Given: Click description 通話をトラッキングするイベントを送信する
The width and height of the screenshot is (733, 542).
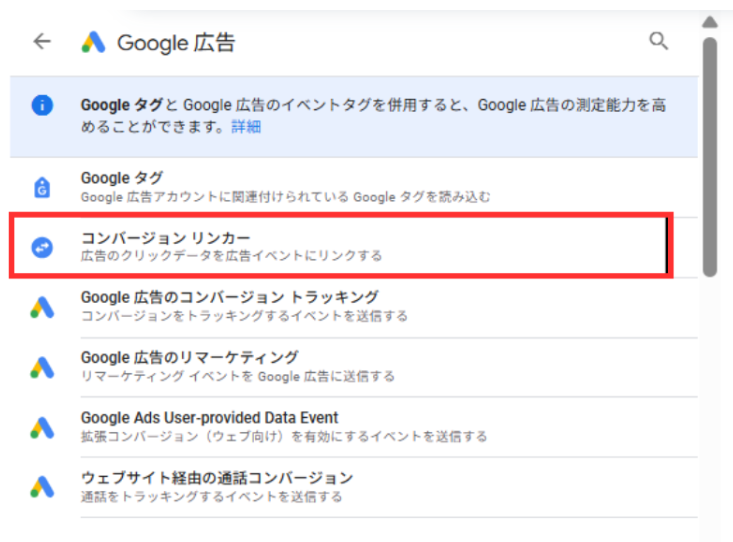Looking at the screenshot, I should (x=211, y=497).
